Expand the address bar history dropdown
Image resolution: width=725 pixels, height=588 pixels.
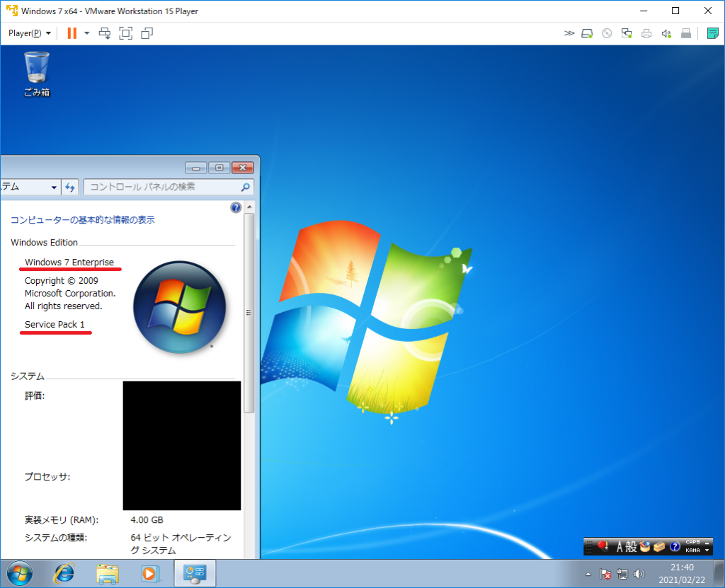pyautogui.click(x=54, y=188)
